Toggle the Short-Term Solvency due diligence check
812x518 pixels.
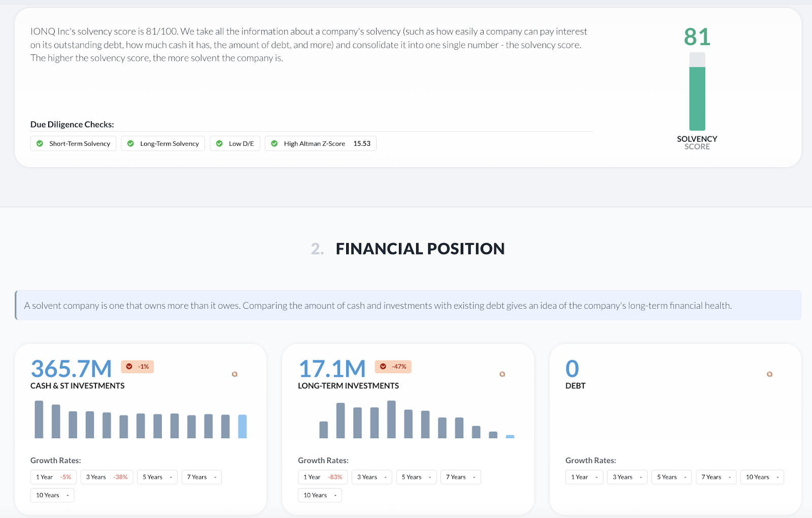73,143
